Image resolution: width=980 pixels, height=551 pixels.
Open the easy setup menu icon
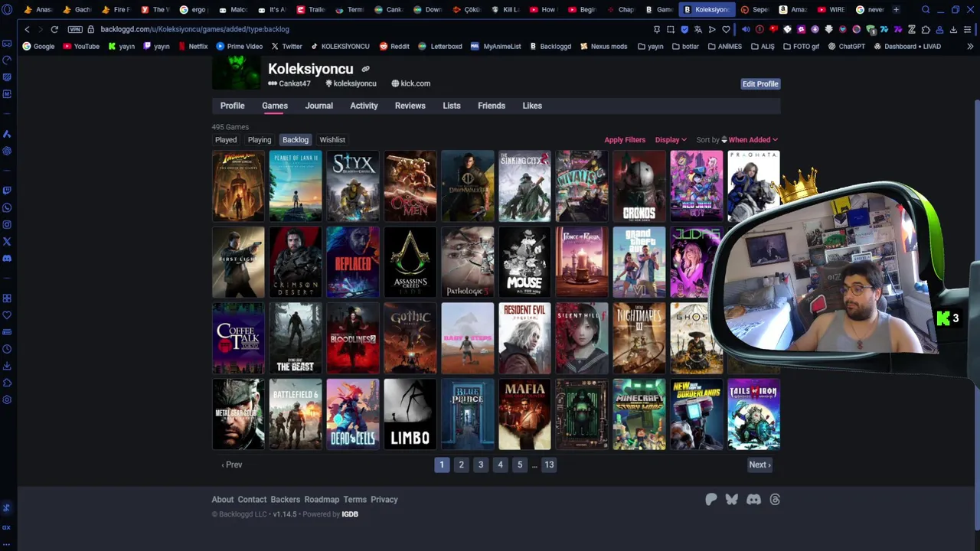point(968,29)
